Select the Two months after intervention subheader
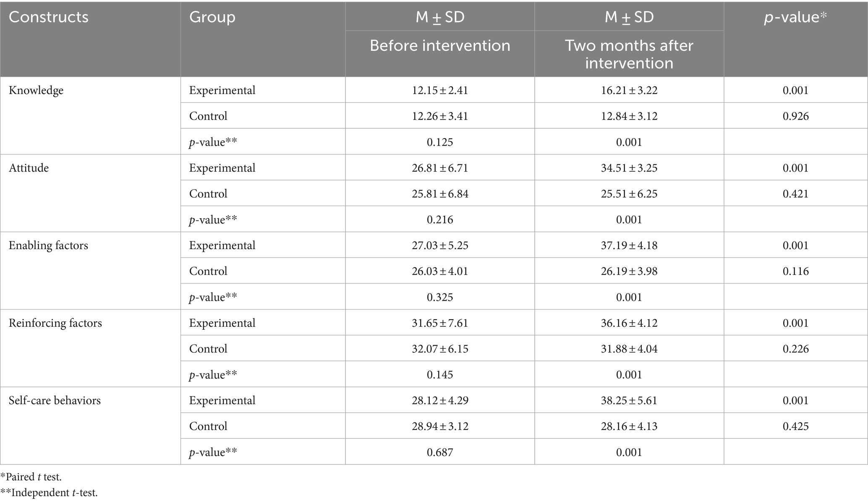Image resolution: width=868 pixels, height=503 pixels. coord(629,54)
